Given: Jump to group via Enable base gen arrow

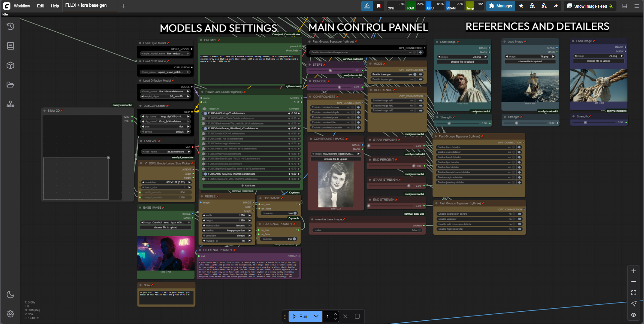Looking at the screenshot, I should click(x=421, y=74).
